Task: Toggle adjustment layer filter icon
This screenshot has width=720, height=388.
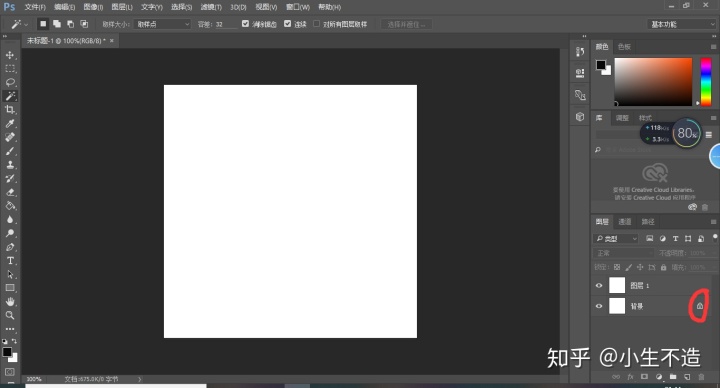Action: tap(662, 239)
